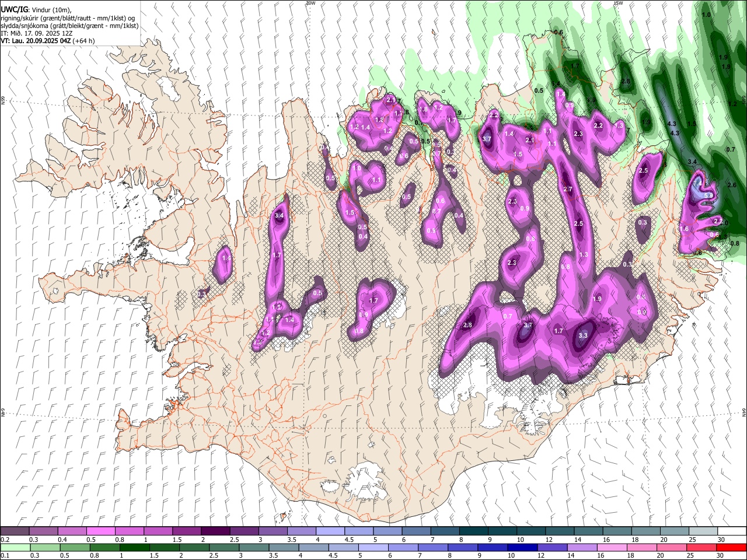Click the '3.3' snowfall value on the map

coord(583,335)
